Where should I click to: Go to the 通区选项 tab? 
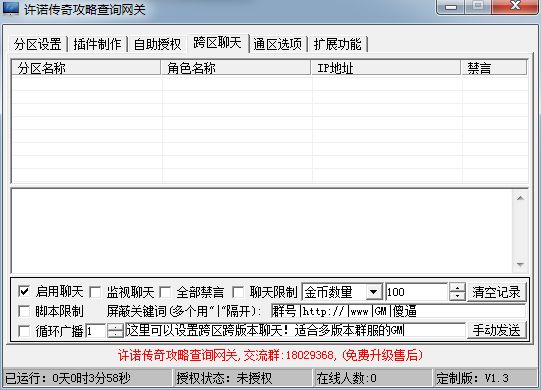(277, 44)
